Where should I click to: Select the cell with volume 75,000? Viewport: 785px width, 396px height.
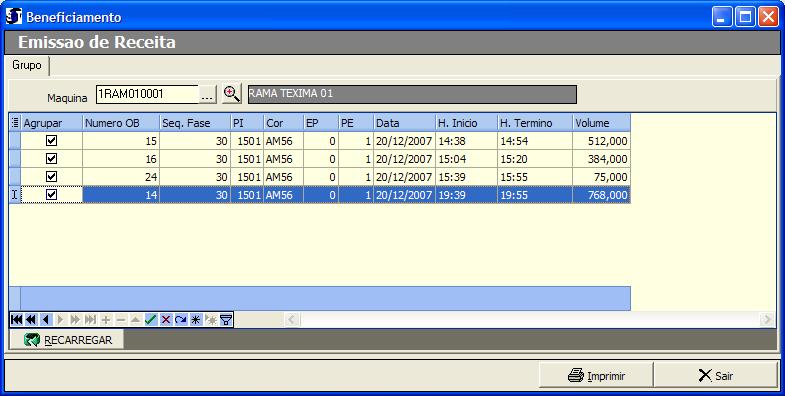coord(601,177)
